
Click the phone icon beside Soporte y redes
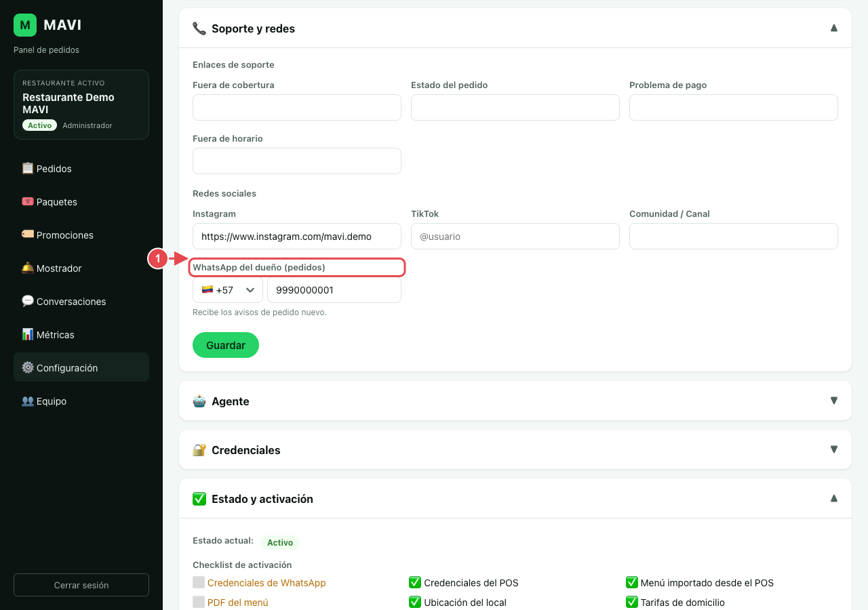(199, 28)
